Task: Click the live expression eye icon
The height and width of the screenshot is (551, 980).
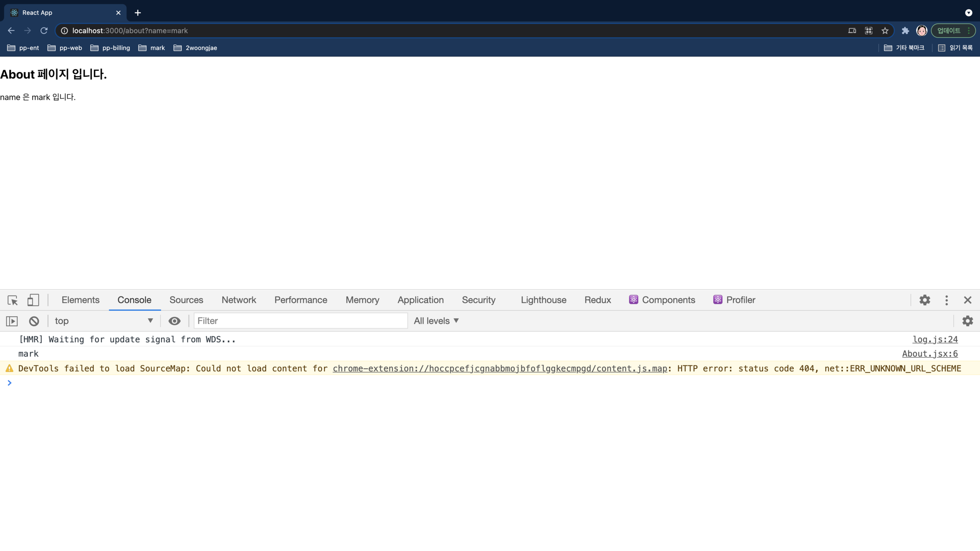Action: tap(174, 321)
